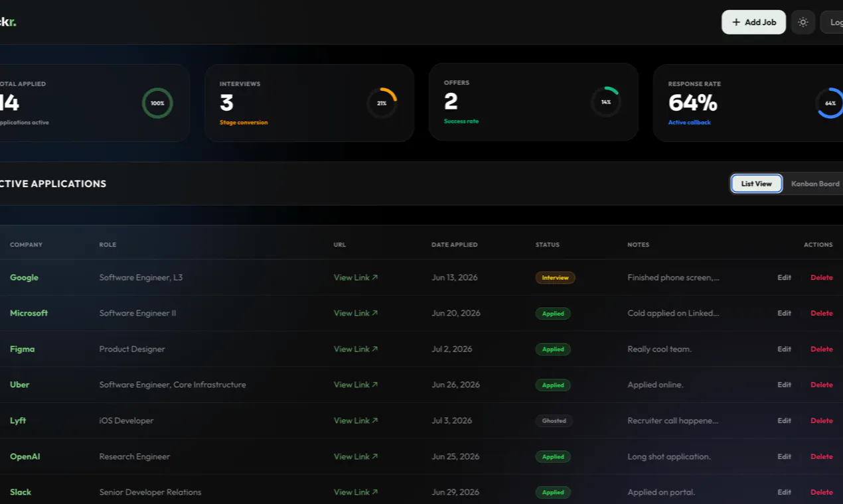
Task: Click the role "Product Designer"
Action: [x=132, y=349]
